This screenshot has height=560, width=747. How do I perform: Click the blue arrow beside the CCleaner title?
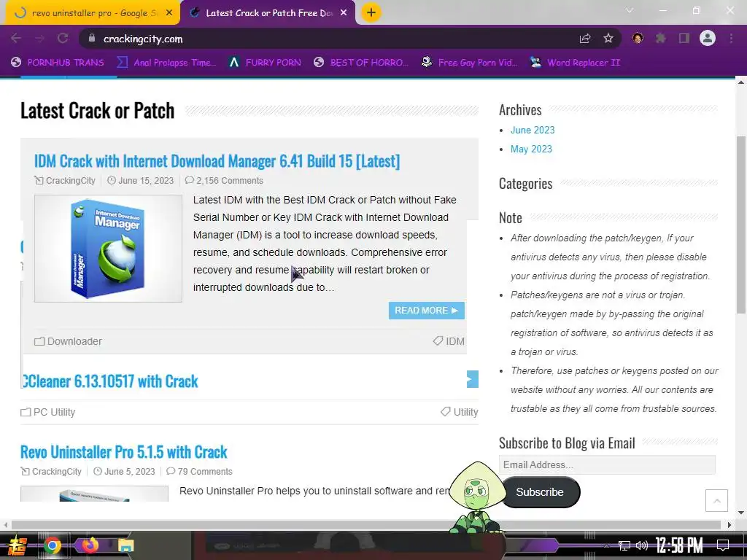pyautogui.click(x=473, y=379)
